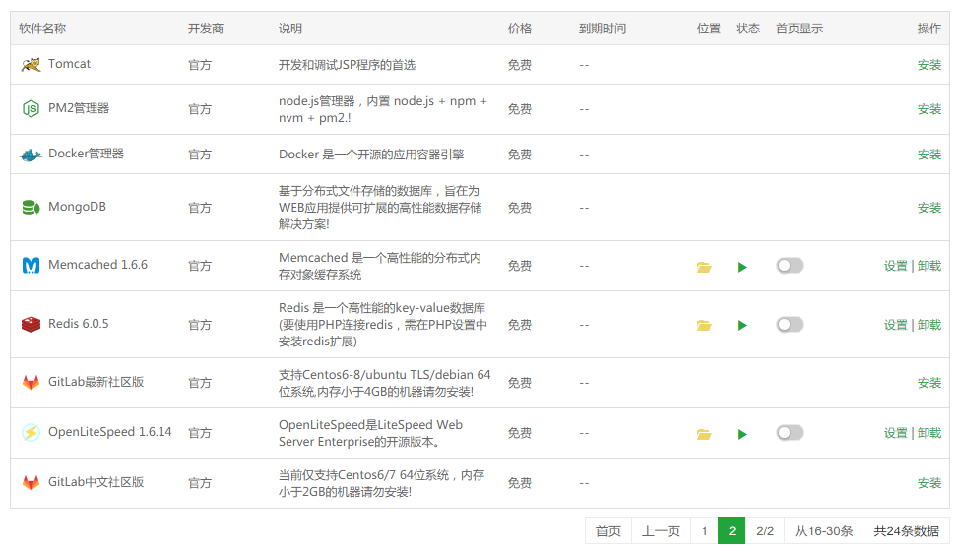Click the Docker manager whale icon

pyautogui.click(x=31, y=155)
